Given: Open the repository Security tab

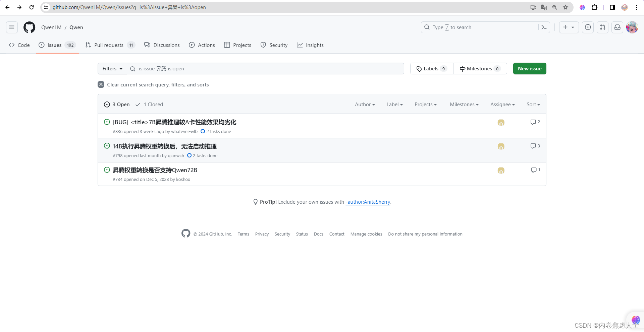Looking at the screenshot, I should pyautogui.click(x=274, y=45).
